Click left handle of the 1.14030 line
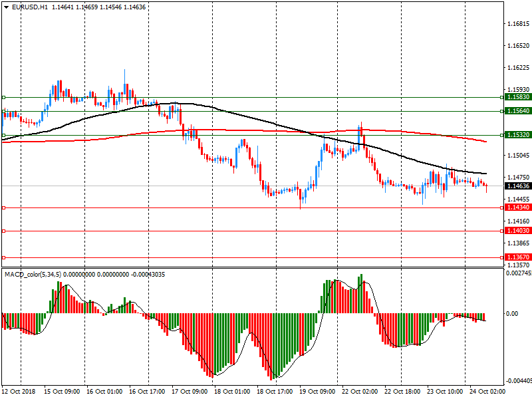Screen dimensions: 532x399 [4, 231]
